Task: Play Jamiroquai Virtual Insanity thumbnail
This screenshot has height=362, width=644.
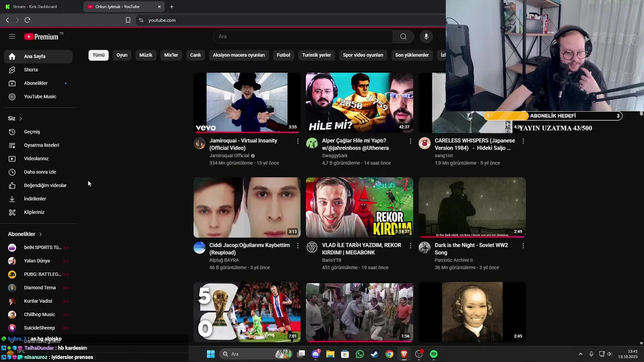Action: click(247, 103)
